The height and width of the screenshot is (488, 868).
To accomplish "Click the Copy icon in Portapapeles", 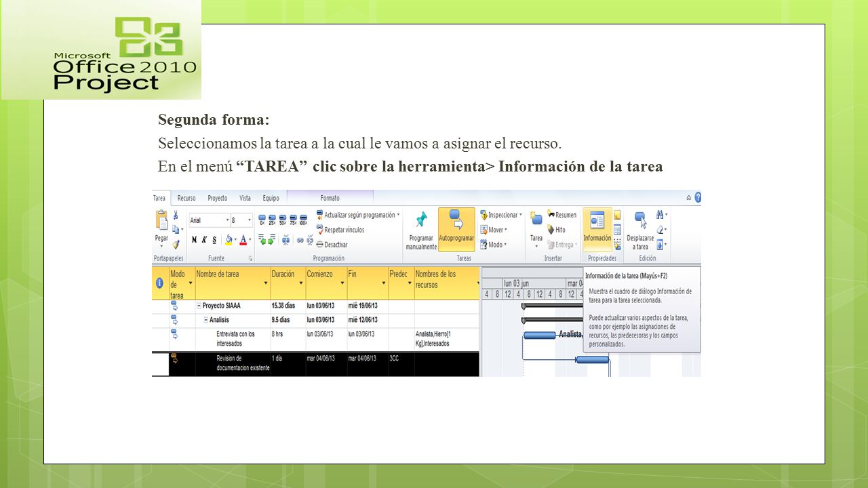I will [175, 230].
